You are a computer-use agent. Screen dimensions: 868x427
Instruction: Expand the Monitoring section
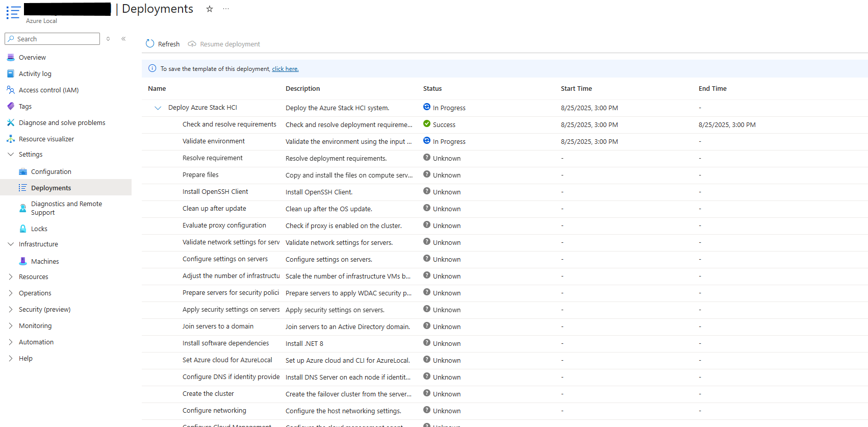(x=11, y=325)
